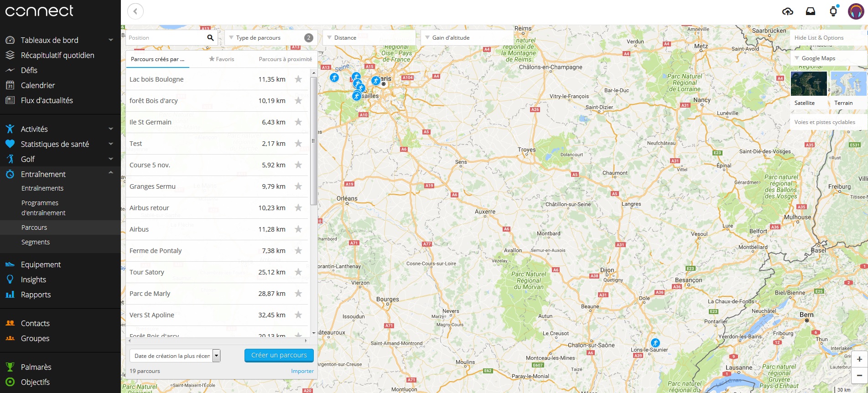
Task: Click the course marker near Lons-le-Saunier
Action: point(655,343)
